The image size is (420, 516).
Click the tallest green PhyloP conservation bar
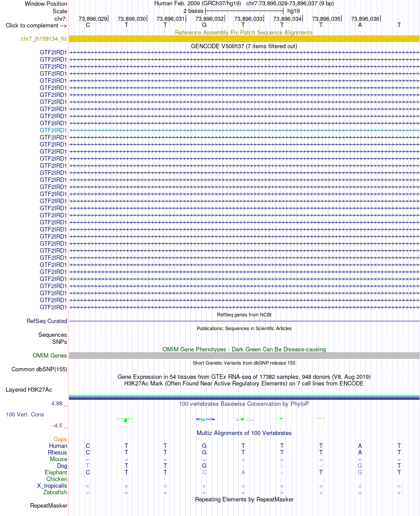[126, 420]
